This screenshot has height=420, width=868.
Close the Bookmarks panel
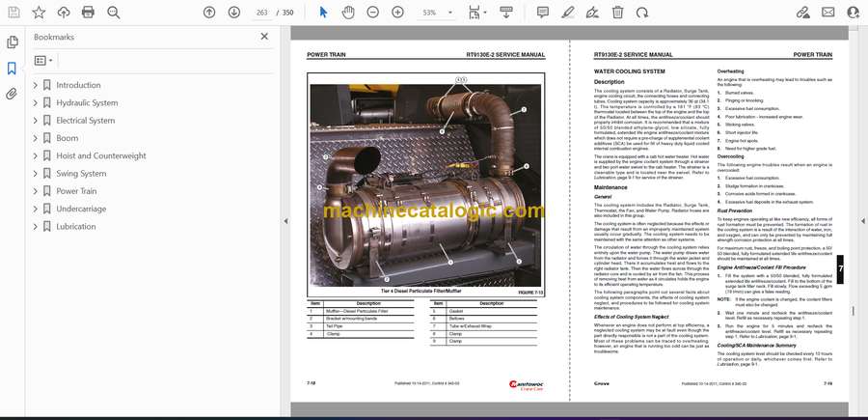tap(265, 37)
